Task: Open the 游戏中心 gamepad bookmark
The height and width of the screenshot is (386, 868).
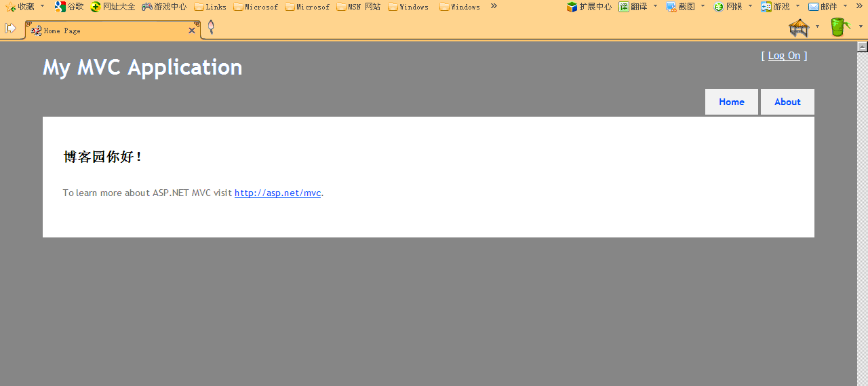Action: pyautogui.click(x=164, y=7)
